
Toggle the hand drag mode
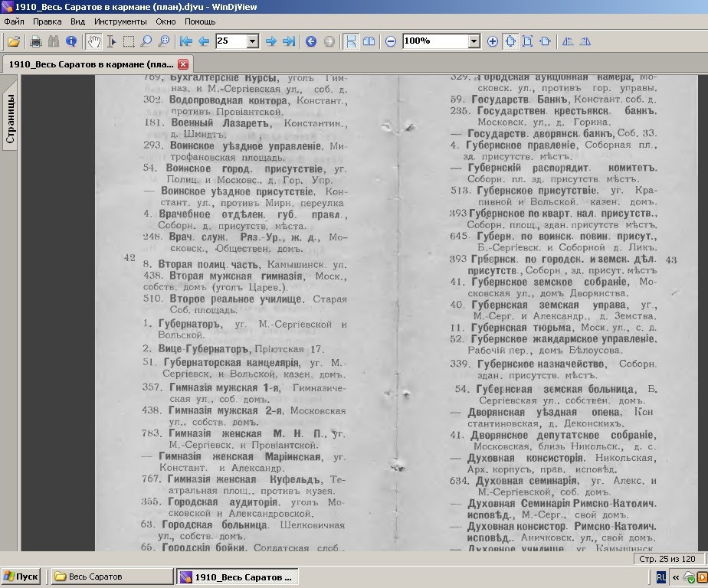click(x=93, y=41)
